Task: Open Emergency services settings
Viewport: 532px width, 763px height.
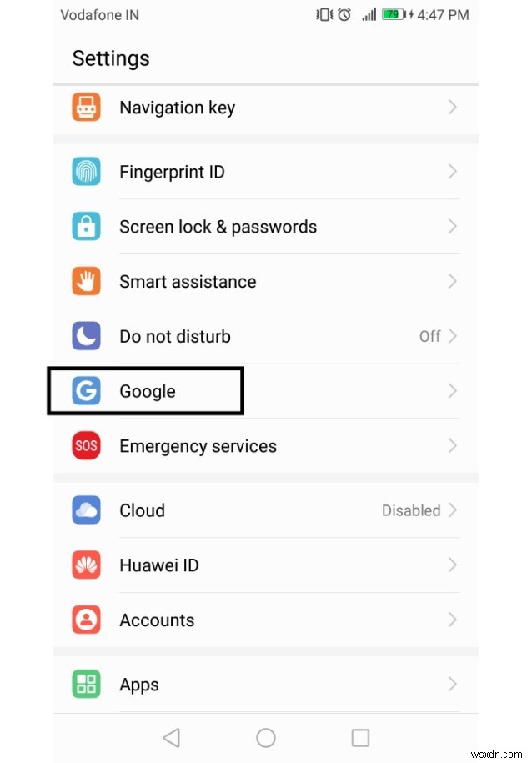Action: (x=198, y=446)
